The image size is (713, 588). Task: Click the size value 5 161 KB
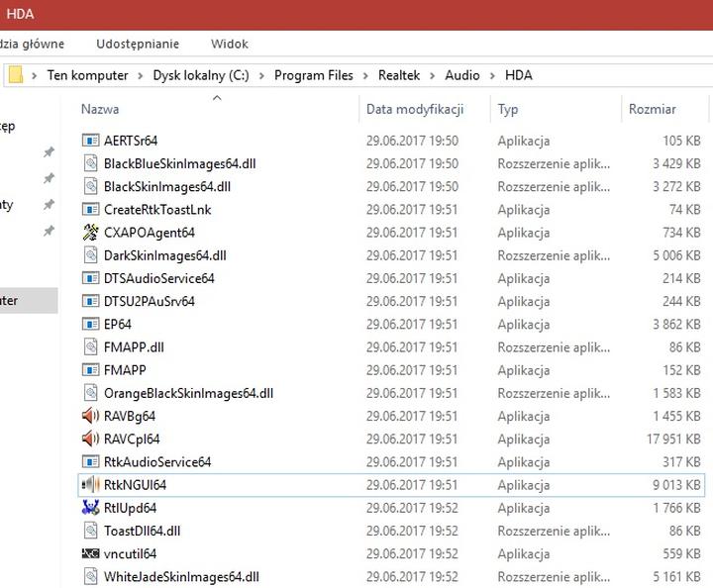pos(676,577)
